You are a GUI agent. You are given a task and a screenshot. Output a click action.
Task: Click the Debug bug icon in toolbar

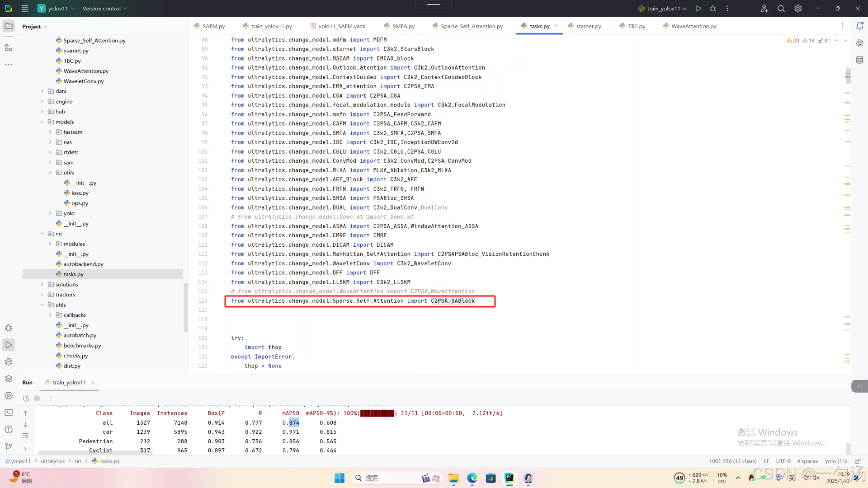pyautogui.click(x=713, y=9)
